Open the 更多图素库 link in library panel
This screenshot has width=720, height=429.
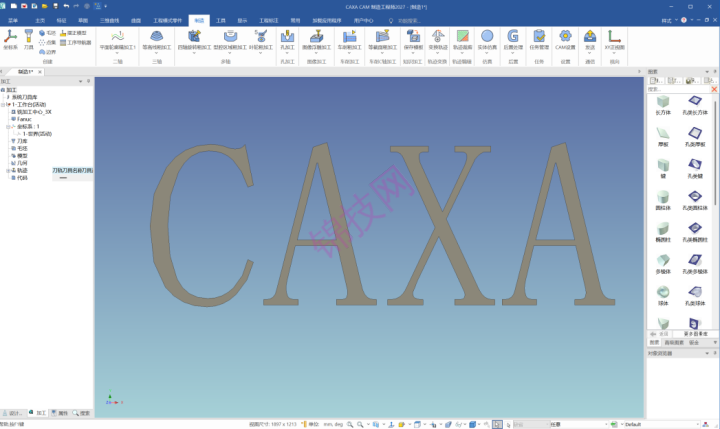coord(696,333)
